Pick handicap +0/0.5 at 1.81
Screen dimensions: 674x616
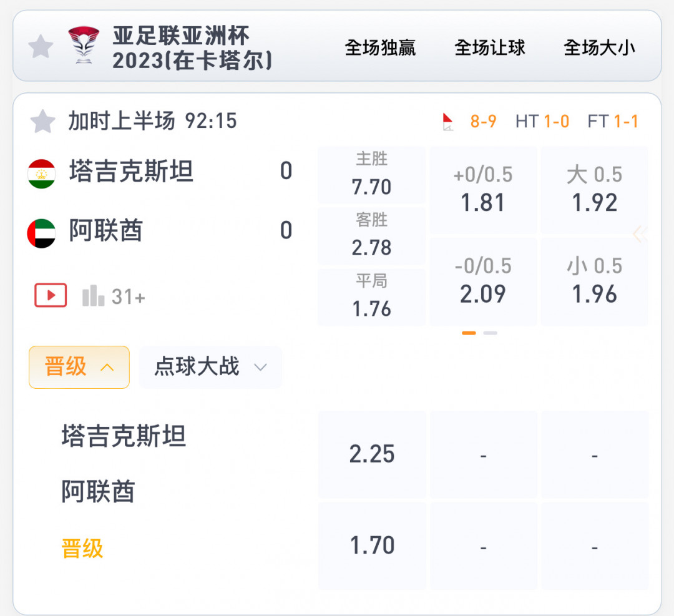483,190
